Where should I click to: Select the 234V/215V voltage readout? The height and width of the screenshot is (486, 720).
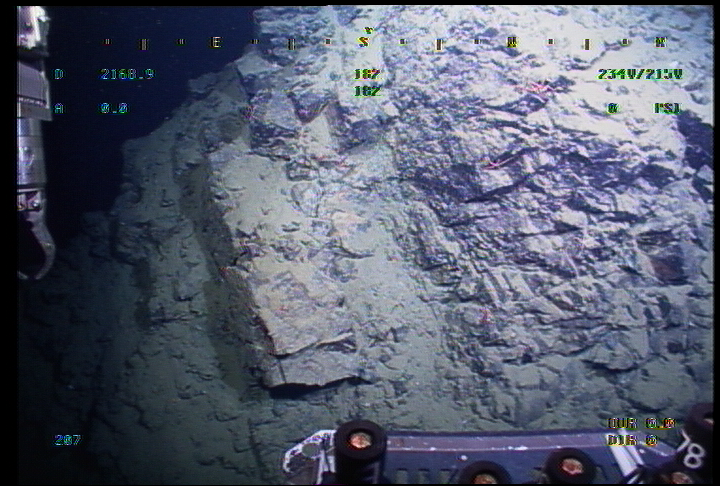tap(639, 74)
